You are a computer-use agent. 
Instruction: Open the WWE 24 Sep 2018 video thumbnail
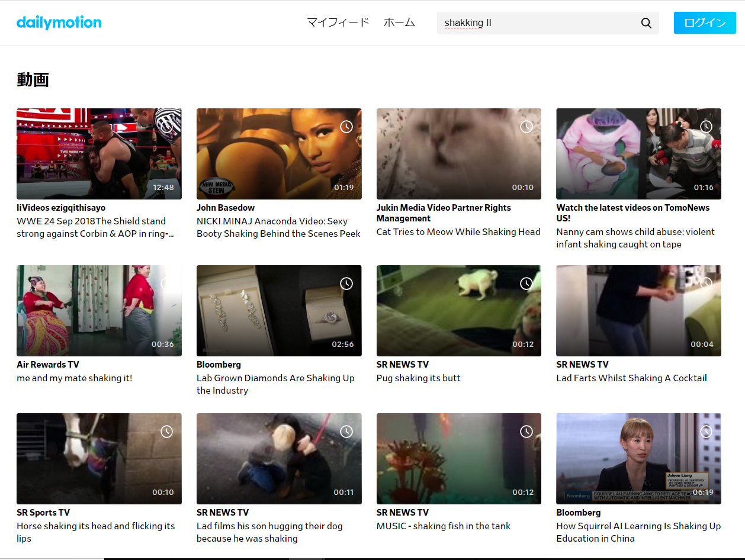[99, 154]
